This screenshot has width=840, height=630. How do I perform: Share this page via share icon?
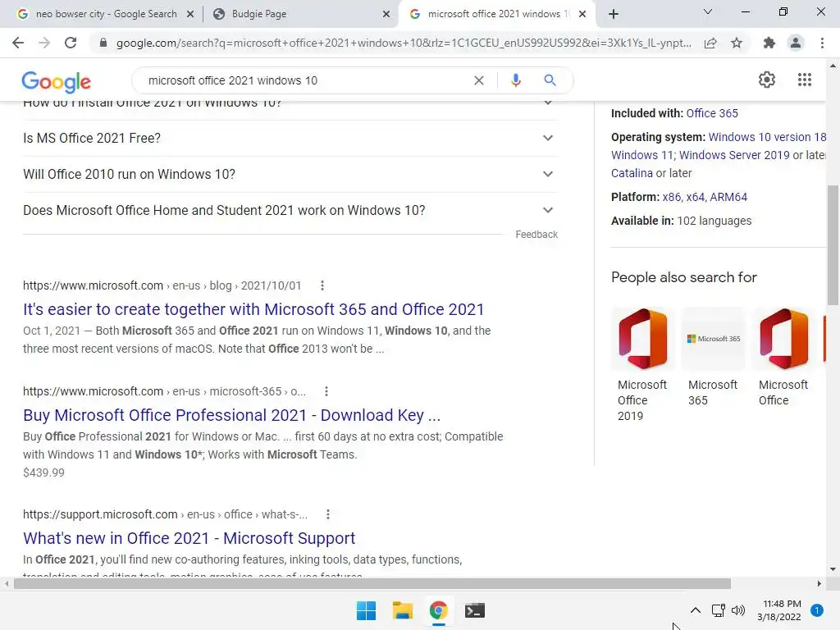click(x=710, y=43)
